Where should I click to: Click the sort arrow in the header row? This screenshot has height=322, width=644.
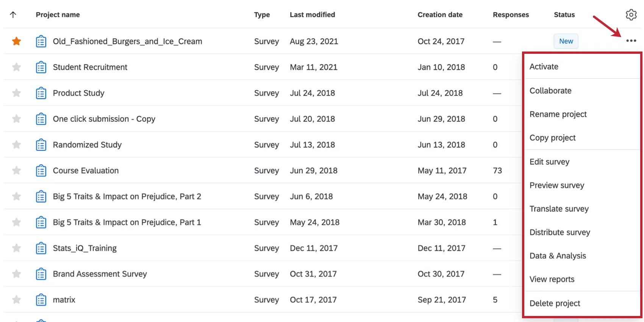coord(14,14)
